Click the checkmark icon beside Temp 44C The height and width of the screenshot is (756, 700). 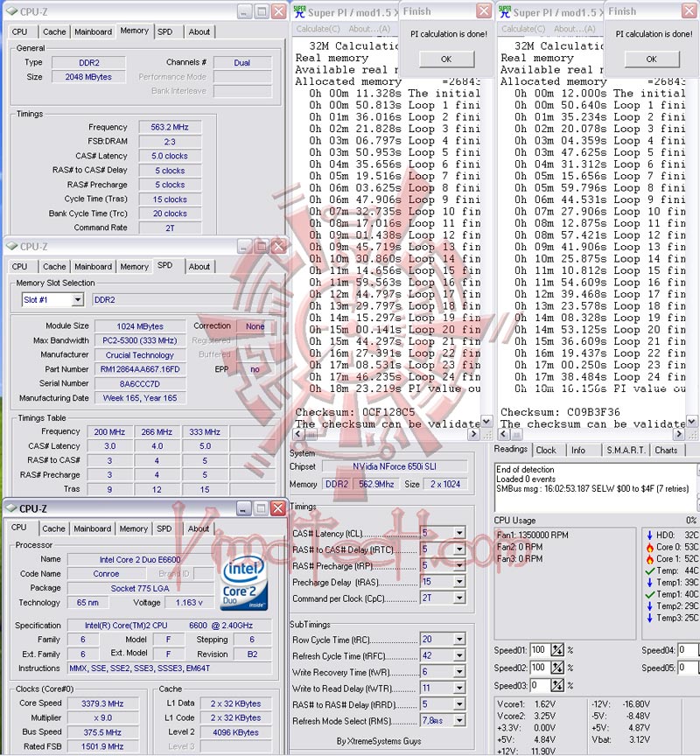[649, 570]
